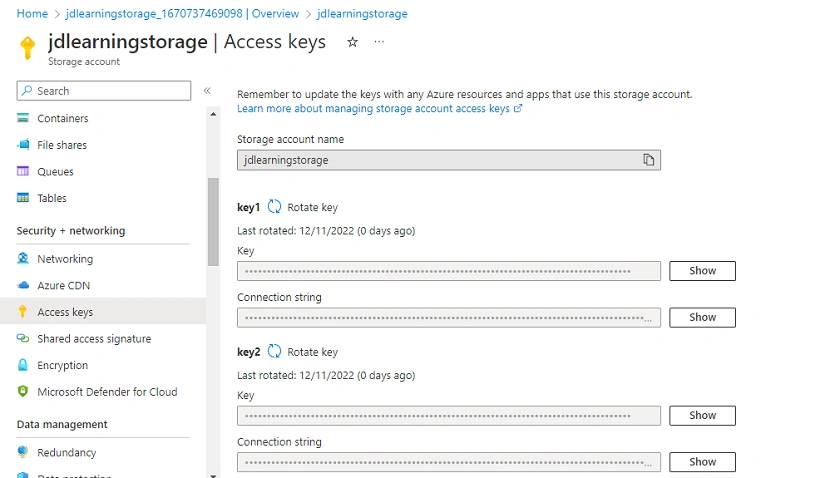Copy the storage account name to clipboard

[x=648, y=160]
